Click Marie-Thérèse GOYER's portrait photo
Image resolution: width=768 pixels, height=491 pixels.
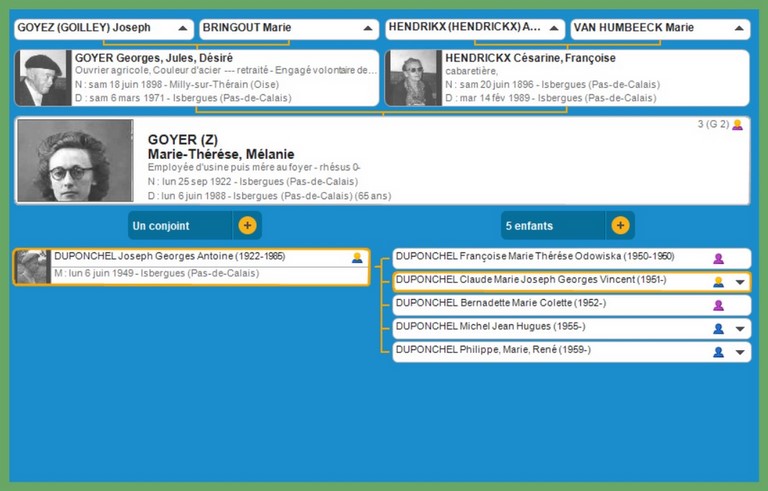pyautogui.click(x=75, y=162)
